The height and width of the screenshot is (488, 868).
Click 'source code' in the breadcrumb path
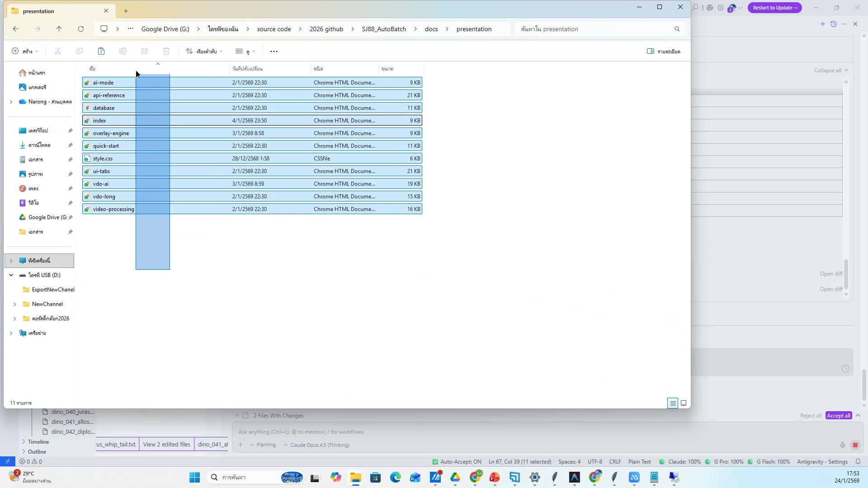[x=274, y=29]
